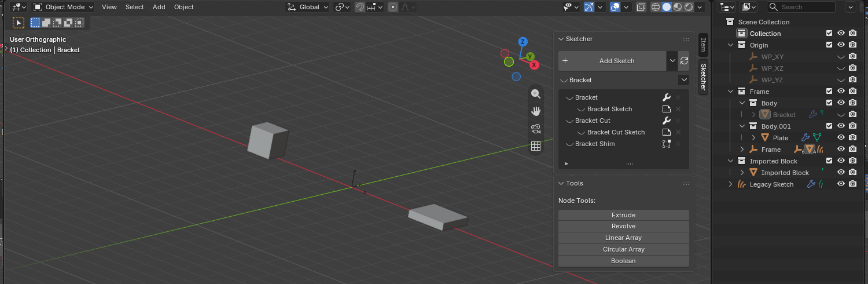Toggle snapping magnet icon
The height and width of the screenshot is (284, 868).
coord(360,7)
